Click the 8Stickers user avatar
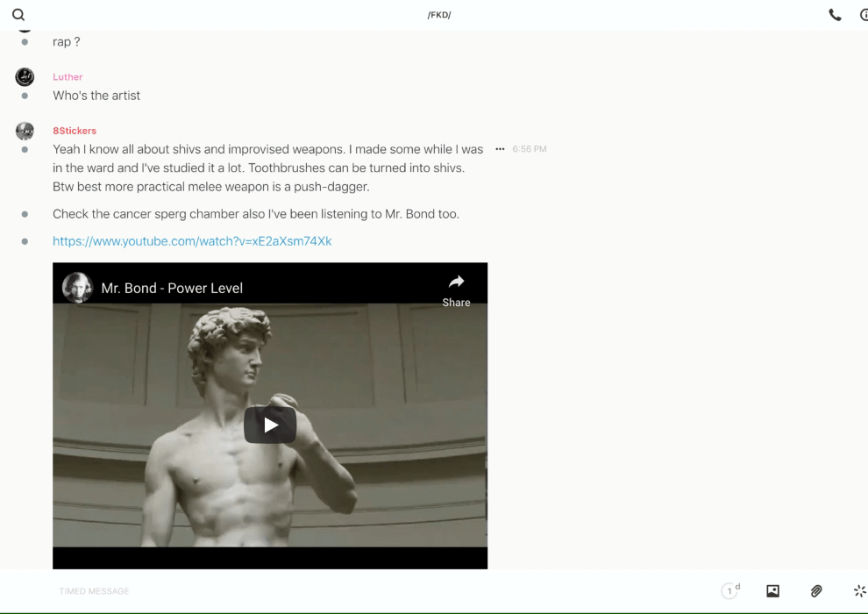This screenshot has height=614, width=868. pyautogui.click(x=25, y=132)
